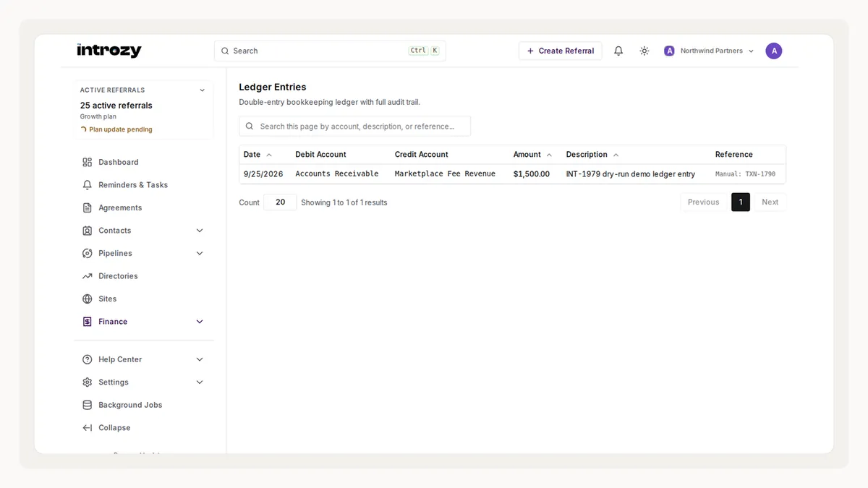Click the Plan update pending link

(x=121, y=129)
